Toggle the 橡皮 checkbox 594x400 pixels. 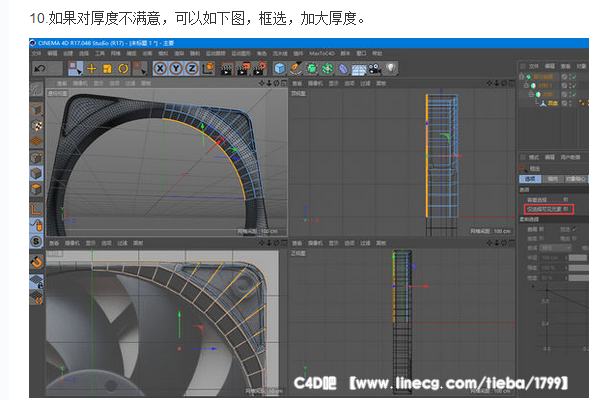click(575, 238)
